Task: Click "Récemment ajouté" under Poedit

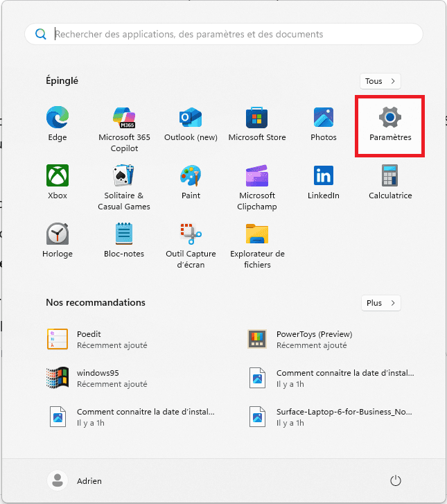Action: (x=112, y=345)
